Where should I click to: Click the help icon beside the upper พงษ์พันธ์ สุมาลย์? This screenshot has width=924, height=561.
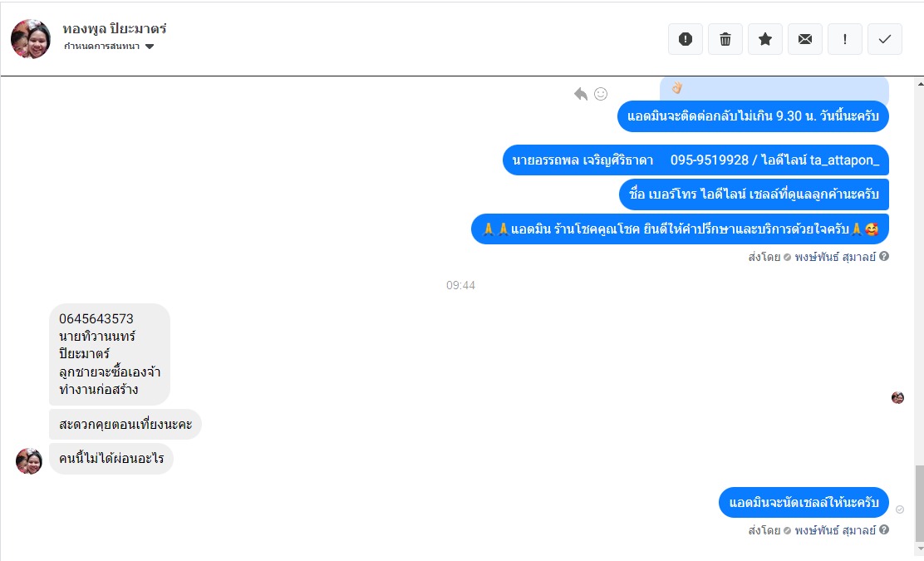coord(884,256)
